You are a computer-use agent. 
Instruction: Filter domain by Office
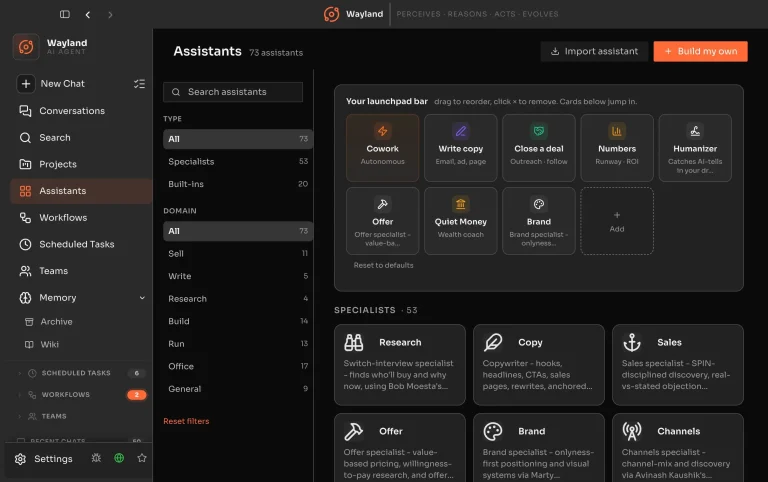tap(238, 366)
